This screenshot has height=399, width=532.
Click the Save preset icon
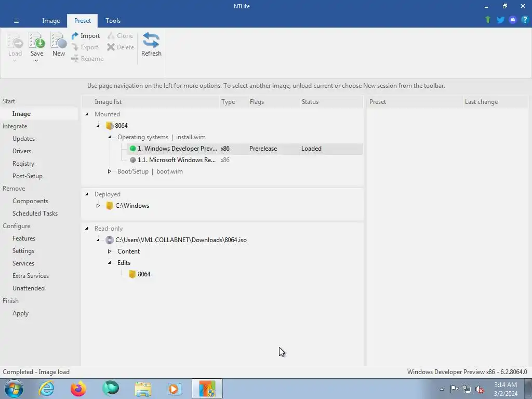pos(37,41)
